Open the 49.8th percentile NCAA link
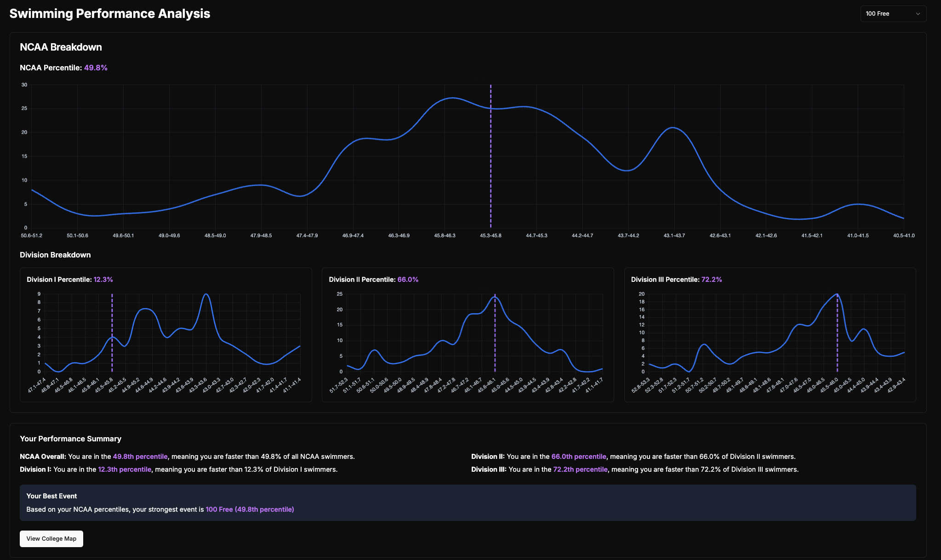Screen dimensions: 941x560 click(140, 457)
